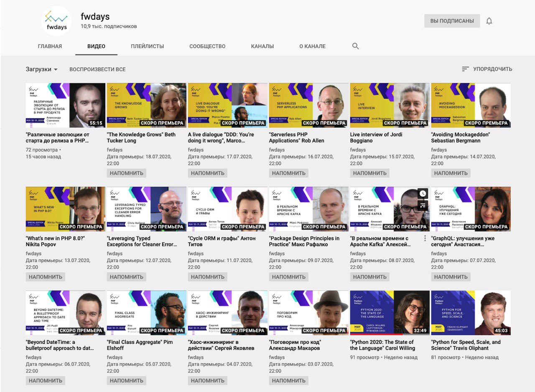Open the What's New in PHP 8.0 thumbnail
The image size is (535, 392).
66,209
